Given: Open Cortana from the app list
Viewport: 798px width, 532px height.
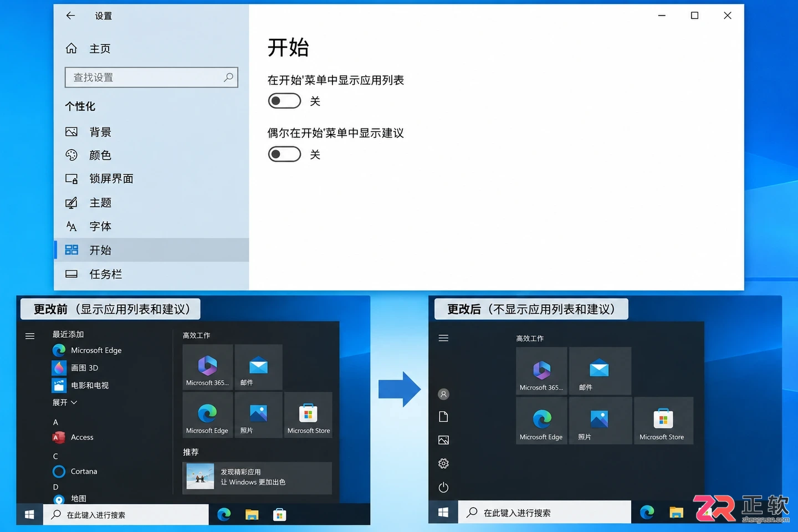Looking at the screenshot, I should point(75,472).
